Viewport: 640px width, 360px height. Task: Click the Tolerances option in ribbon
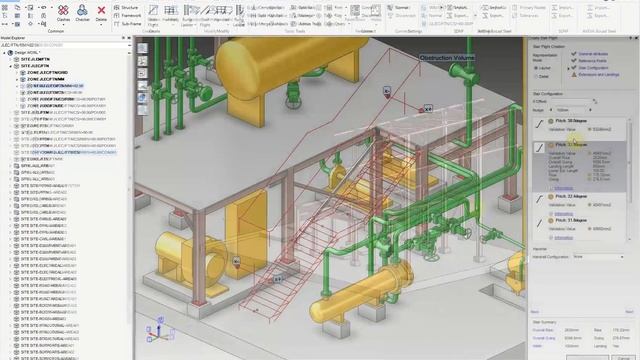click(526, 16)
